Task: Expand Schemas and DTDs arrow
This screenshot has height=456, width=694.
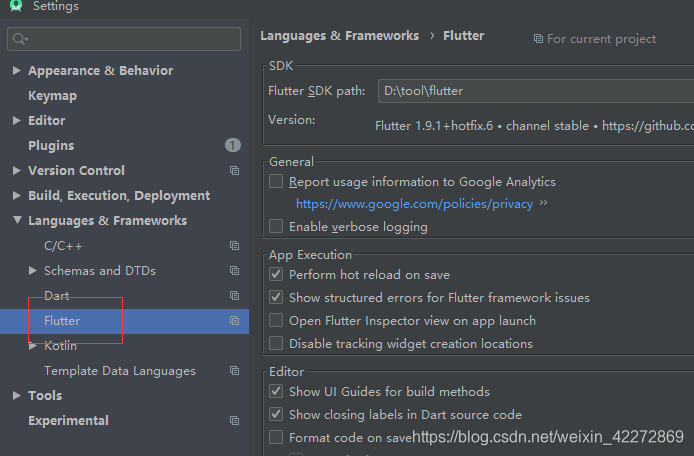Action: tap(33, 271)
